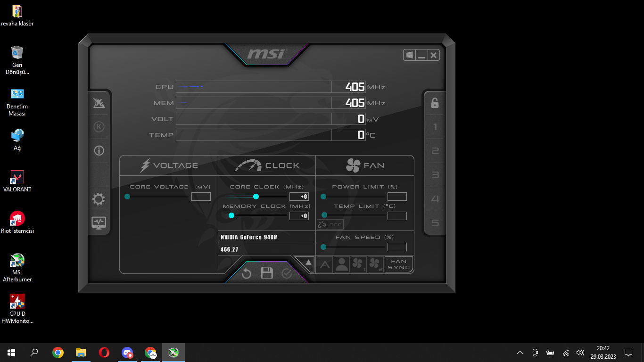Click the Fan Speed slider handle

323,247
